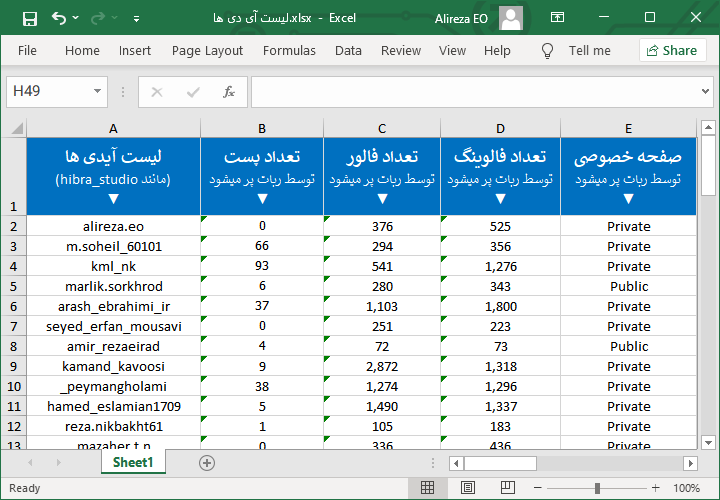The height and width of the screenshot is (500, 720).
Task: Open the Help tab
Action: [497, 51]
